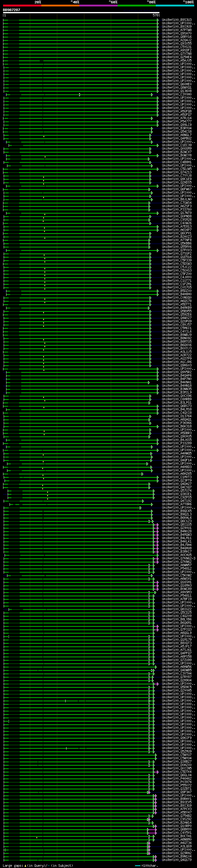The image size is (197, 868).
Task: Select hit UniRef100_Q8WYQ1
Action: coord(177,88)
